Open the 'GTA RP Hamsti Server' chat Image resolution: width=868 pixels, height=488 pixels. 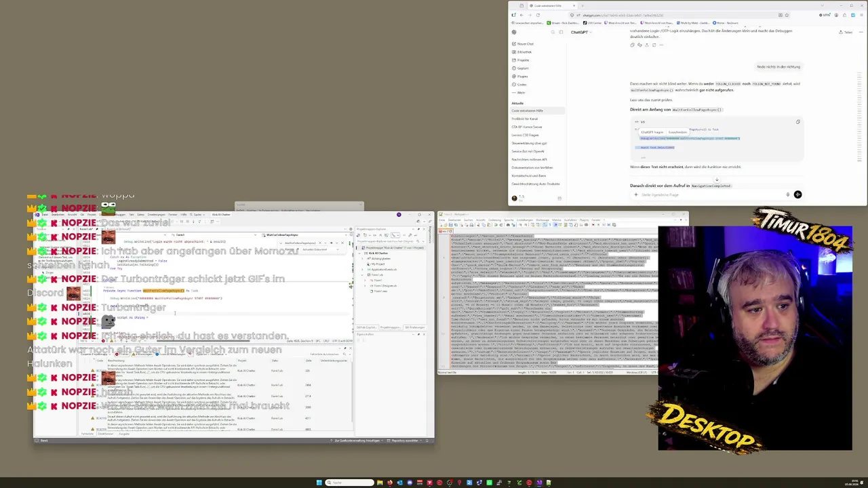tap(527, 127)
